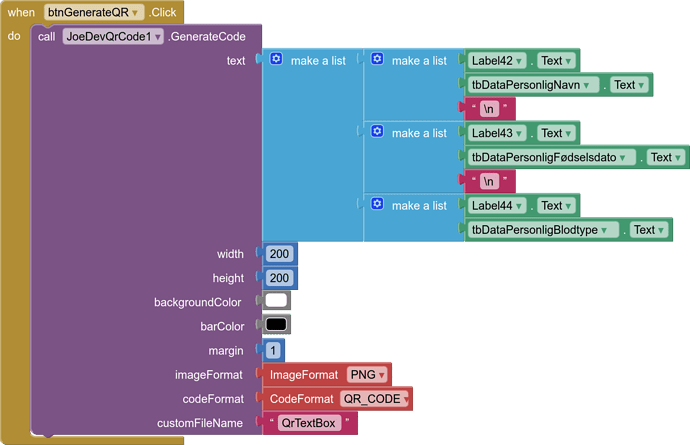
Task: Select the margin value 1 field
Action: [273, 351]
